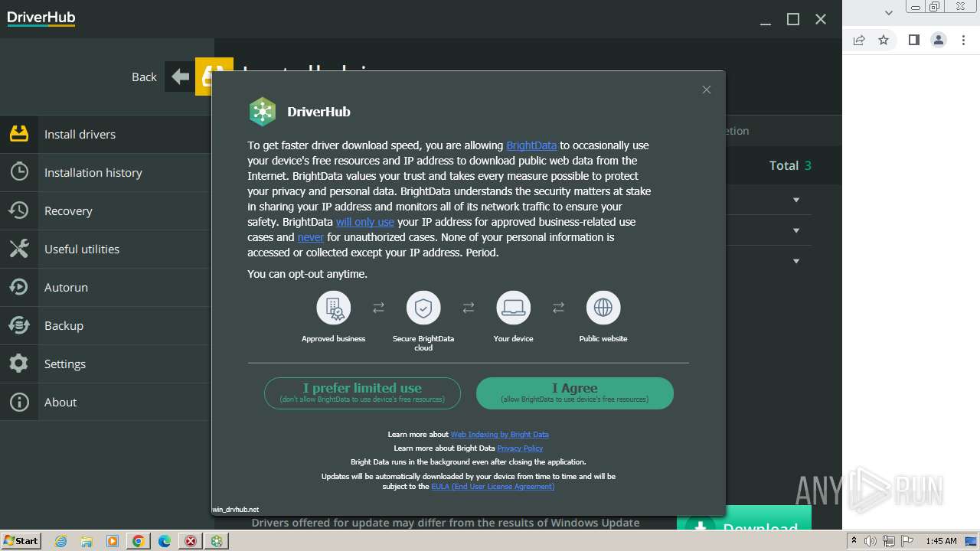Screen dimensions: 980x551
Task: Click the Back text label
Action: (x=144, y=77)
